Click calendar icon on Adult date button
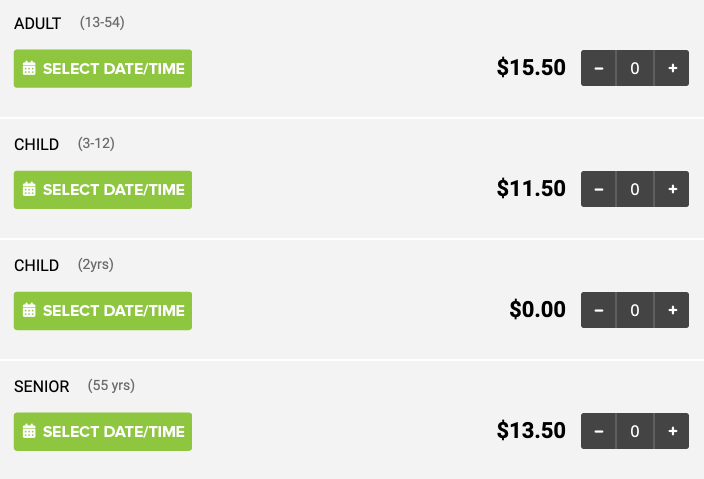Image resolution: width=704 pixels, height=479 pixels. [x=29, y=68]
